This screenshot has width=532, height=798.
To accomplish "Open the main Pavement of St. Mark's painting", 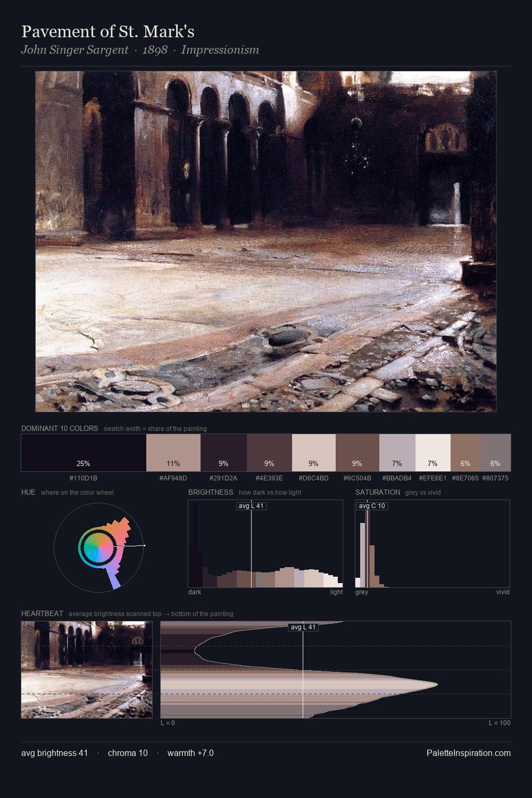I will (266, 242).
